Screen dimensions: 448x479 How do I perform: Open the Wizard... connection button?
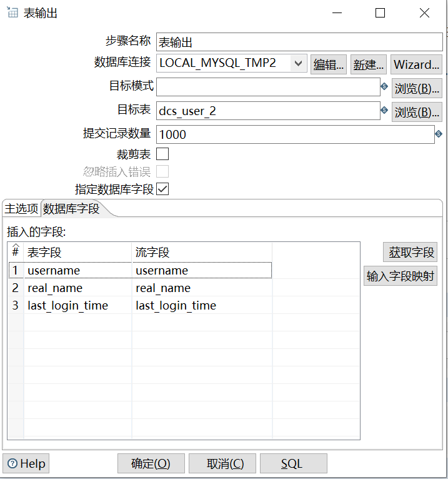416,64
